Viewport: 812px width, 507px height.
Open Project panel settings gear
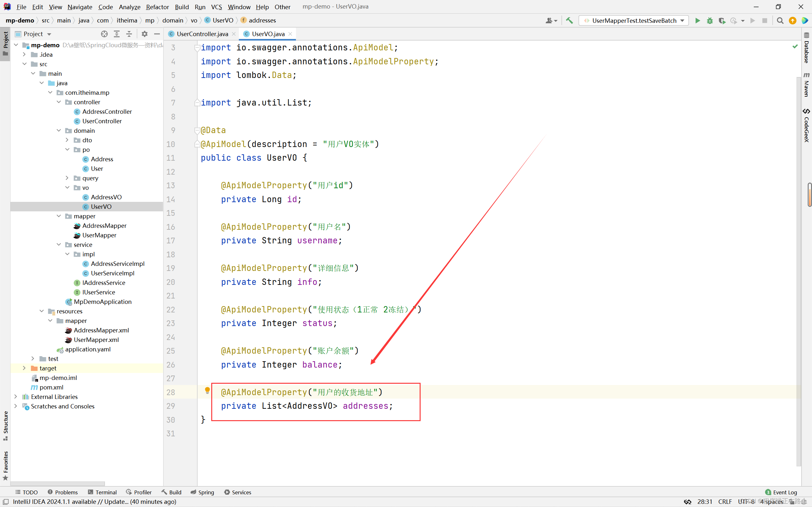(x=144, y=34)
